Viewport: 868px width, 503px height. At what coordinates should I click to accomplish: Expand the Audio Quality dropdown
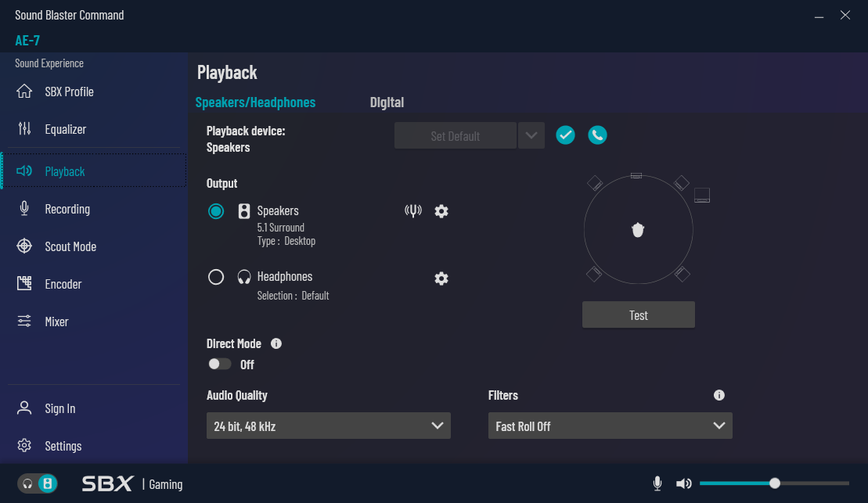click(329, 426)
